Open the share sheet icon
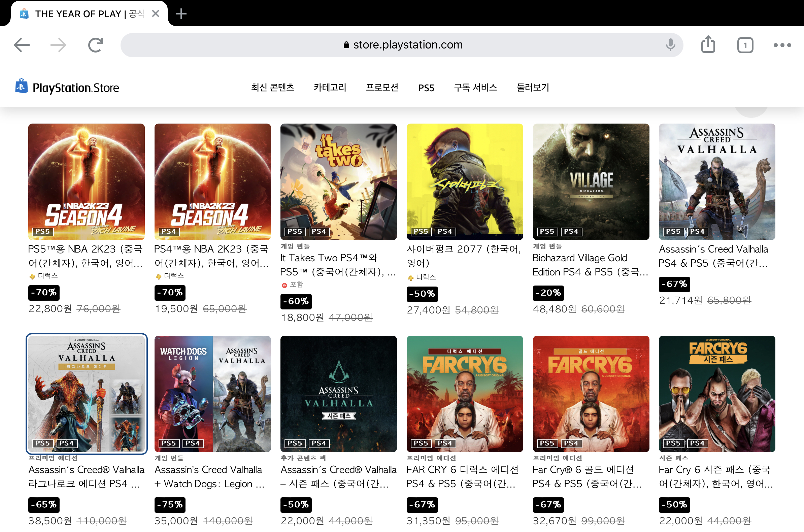This screenshot has width=804, height=532. [x=708, y=44]
